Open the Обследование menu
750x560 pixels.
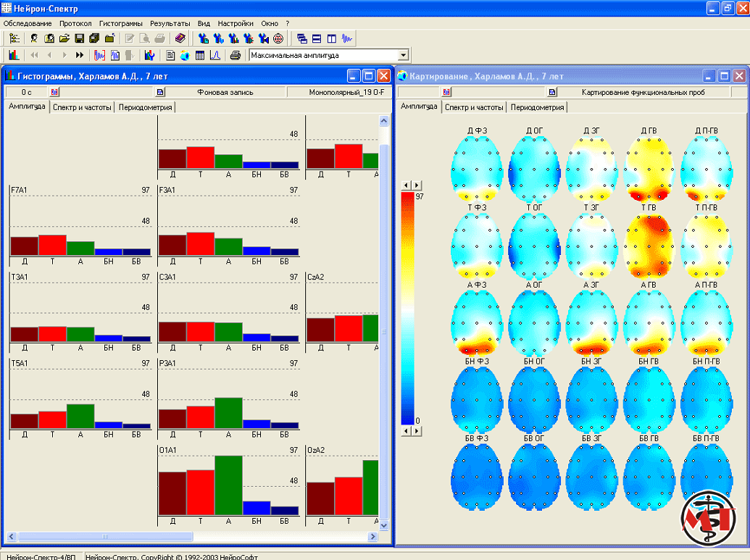tap(28, 23)
